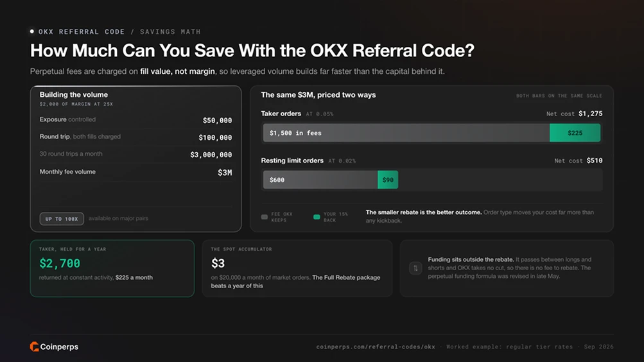Click the $3,000,000 value
Screen dimensions: 644x362
coord(211,155)
